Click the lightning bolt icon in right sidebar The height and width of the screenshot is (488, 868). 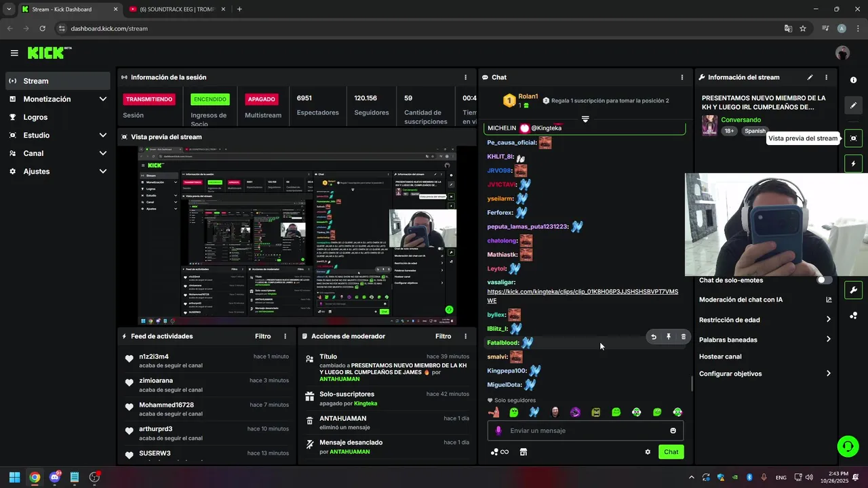853,163
